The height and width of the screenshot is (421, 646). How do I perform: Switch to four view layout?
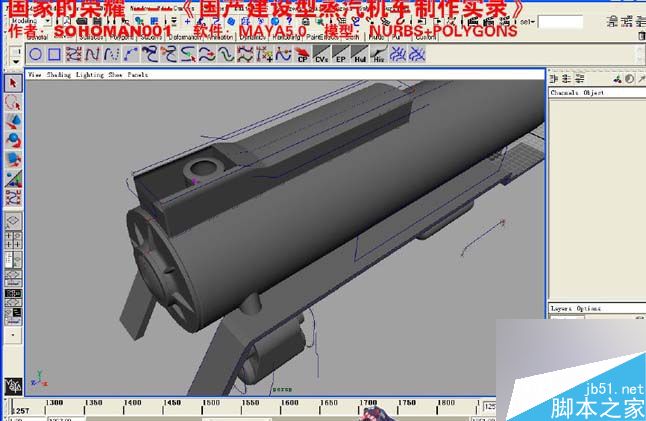click(x=13, y=241)
